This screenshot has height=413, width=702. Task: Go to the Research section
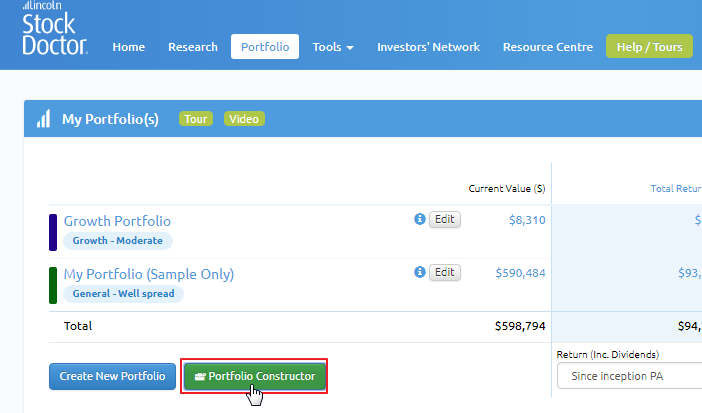click(193, 47)
